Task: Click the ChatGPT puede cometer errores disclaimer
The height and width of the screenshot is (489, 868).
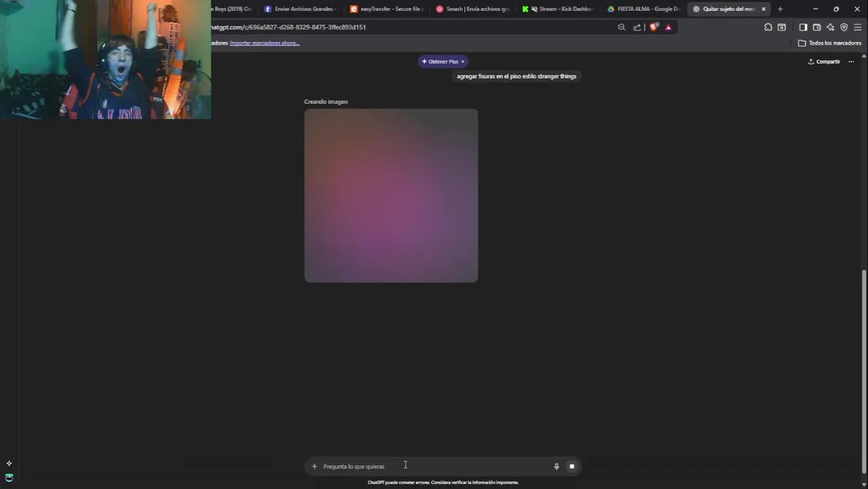Action: coord(443,482)
